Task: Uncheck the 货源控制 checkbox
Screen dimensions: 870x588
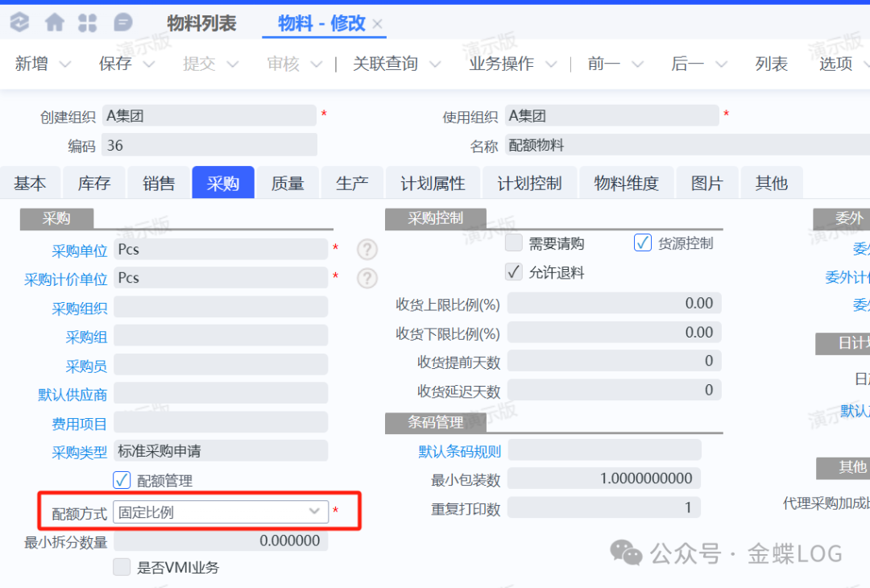Action: coord(643,242)
